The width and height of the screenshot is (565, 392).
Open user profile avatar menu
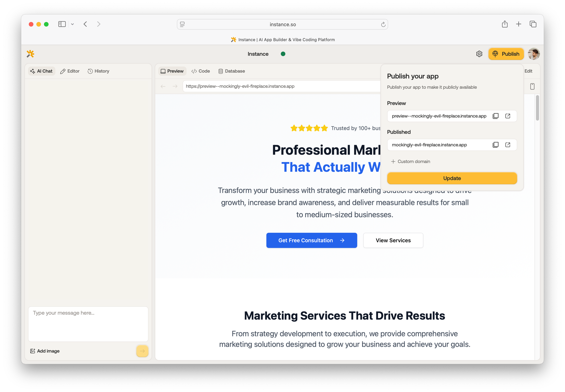tap(534, 54)
